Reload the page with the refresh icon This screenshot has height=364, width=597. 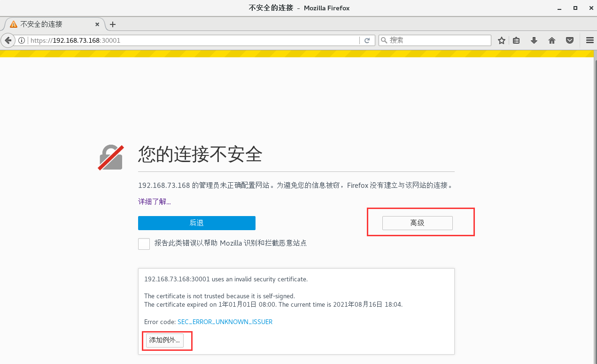click(x=367, y=40)
